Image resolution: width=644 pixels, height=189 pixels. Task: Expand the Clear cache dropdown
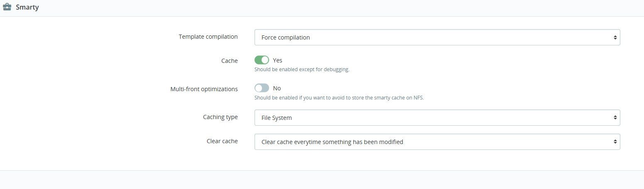pos(437,142)
